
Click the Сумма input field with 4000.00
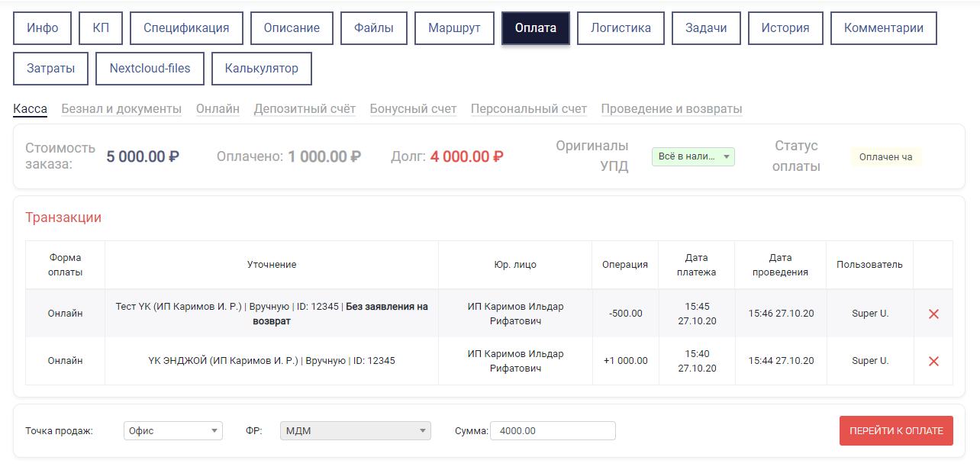click(x=553, y=431)
